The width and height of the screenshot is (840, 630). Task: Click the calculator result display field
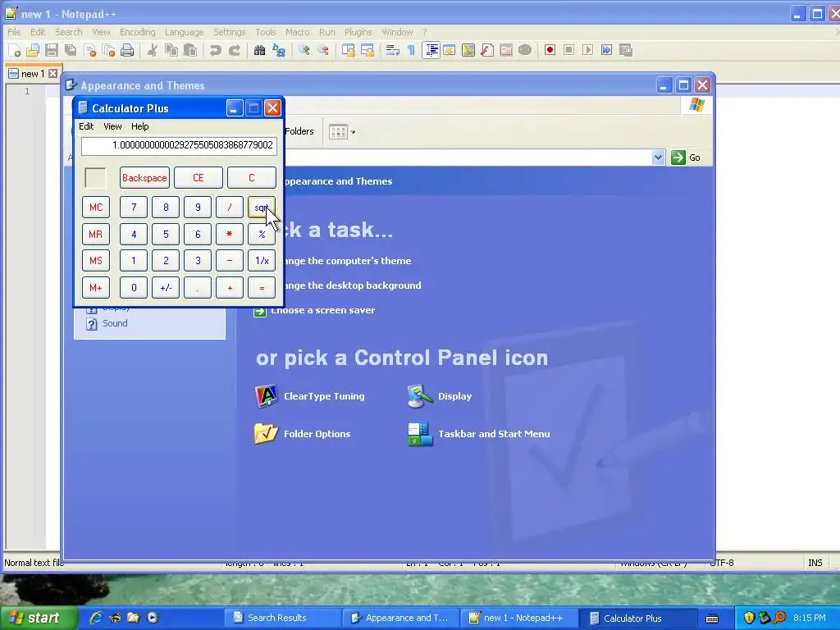179,145
